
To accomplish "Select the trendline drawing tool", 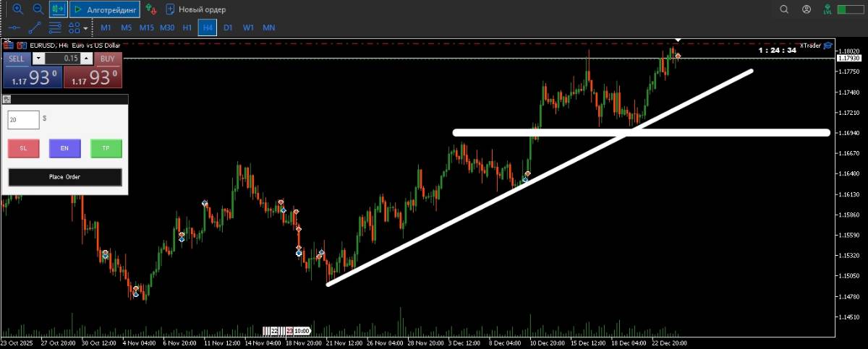I will point(34,27).
